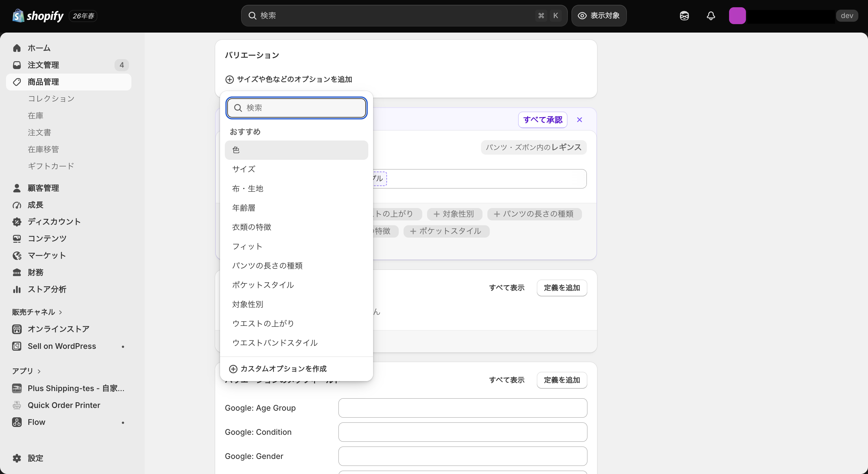Select the 色 option
The width and height of the screenshot is (868, 474).
point(296,150)
